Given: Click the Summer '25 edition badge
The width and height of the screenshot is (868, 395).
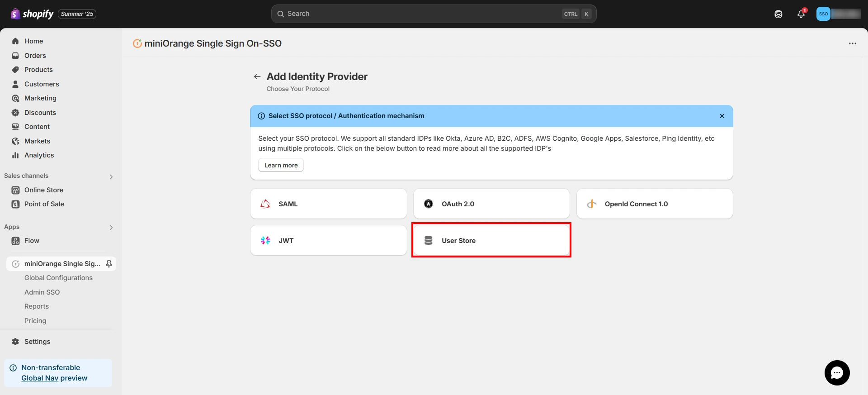Looking at the screenshot, I should (x=77, y=14).
